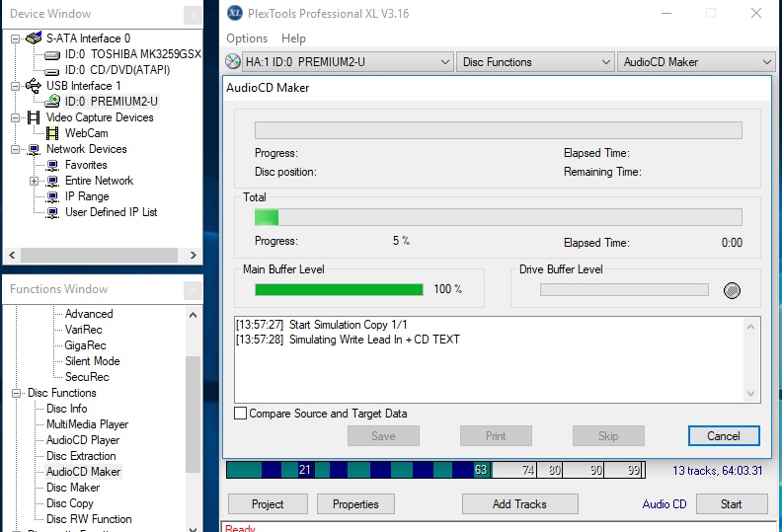782x532 pixels.
Task: Click the IP Range network icon
Action: coord(52,197)
